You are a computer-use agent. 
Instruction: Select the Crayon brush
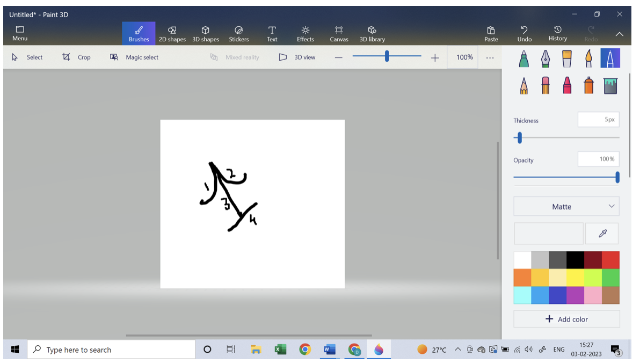coord(567,85)
